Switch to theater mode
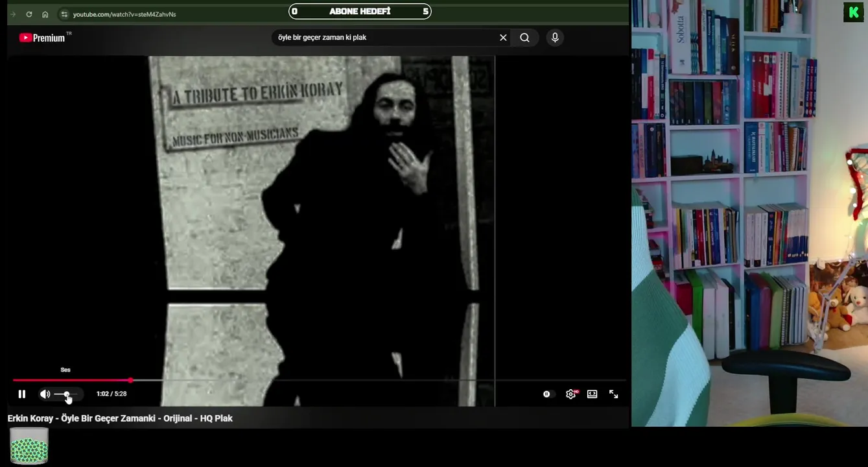The width and height of the screenshot is (868, 467). [592, 394]
